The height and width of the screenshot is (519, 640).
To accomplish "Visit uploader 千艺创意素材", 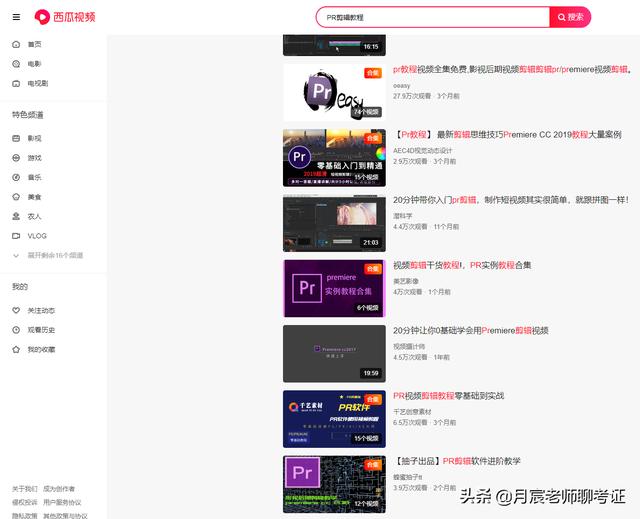I will [x=412, y=412].
